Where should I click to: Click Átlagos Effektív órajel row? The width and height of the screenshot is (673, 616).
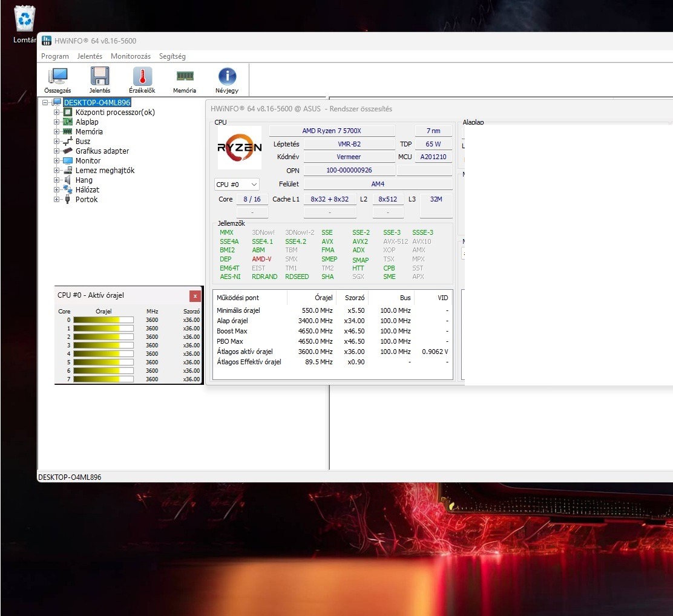coord(333,362)
